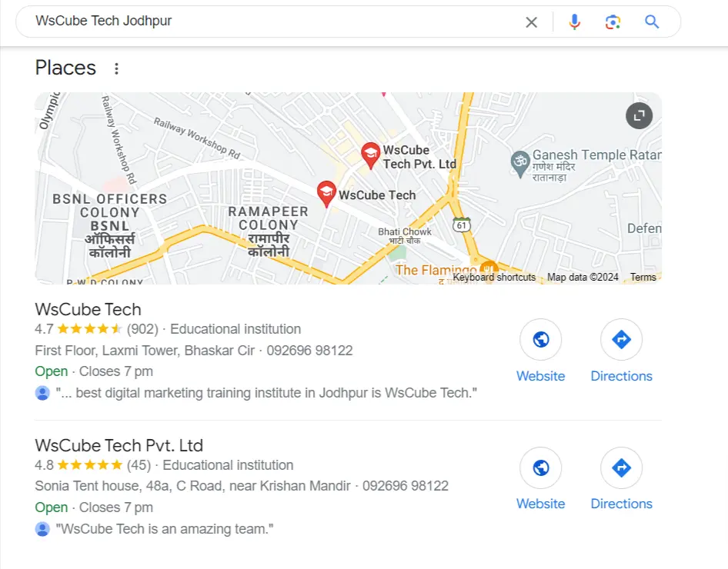Open map Terms link
Image resolution: width=728 pixels, height=569 pixels.
tap(643, 278)
